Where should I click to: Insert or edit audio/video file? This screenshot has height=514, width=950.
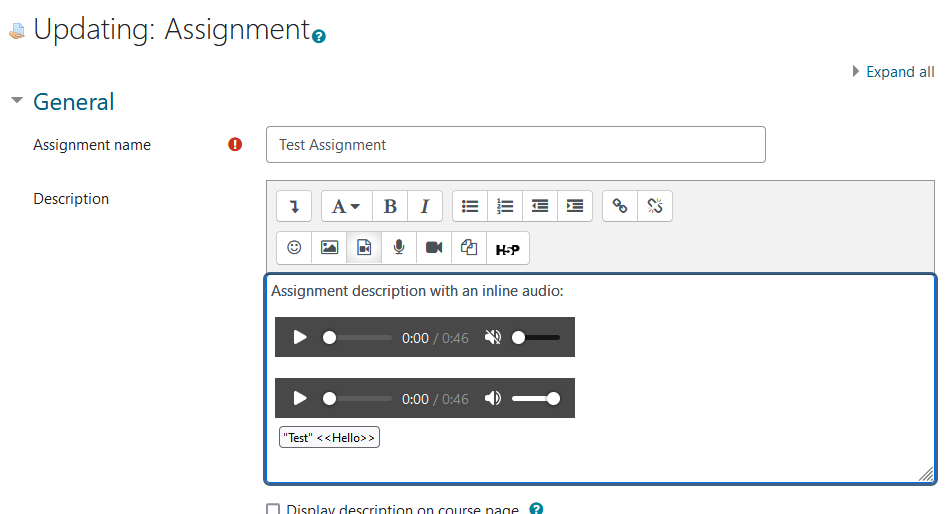point(364,248)
